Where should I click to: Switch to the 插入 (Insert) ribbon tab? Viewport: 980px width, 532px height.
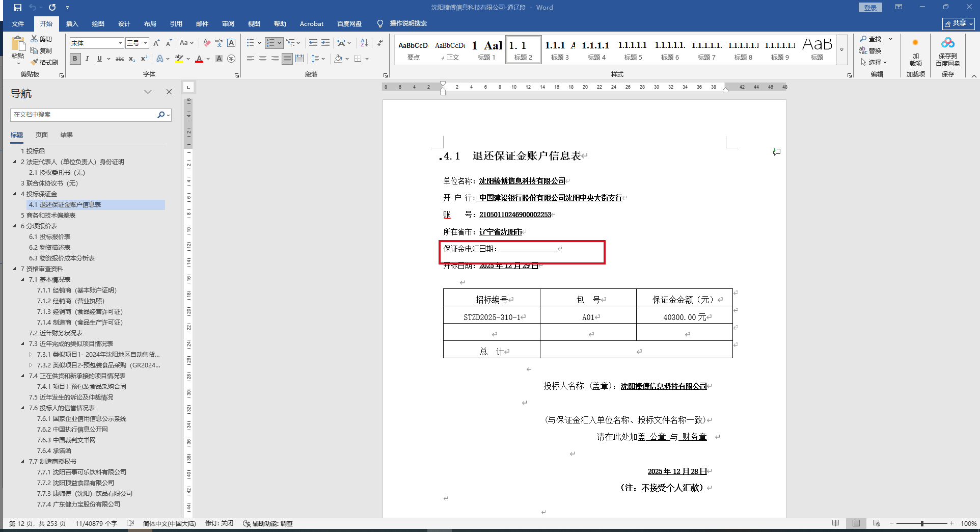click(72, 24)
